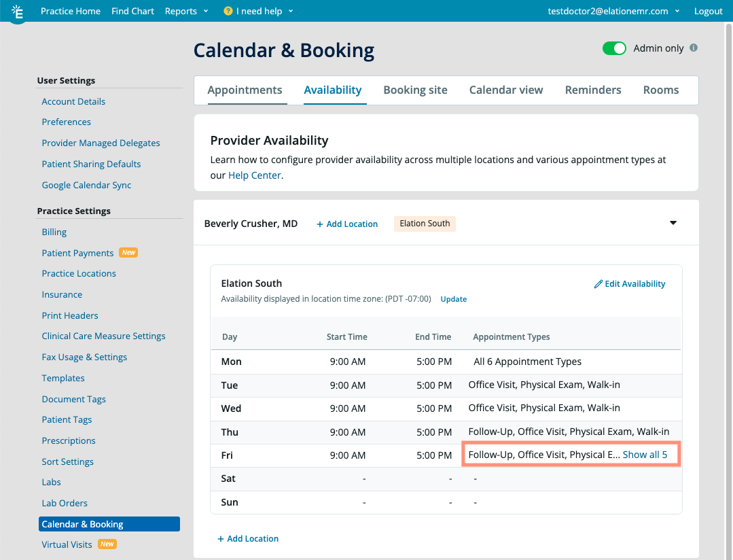Click the Help Center link
733x560 pixels.
point(255,175)
